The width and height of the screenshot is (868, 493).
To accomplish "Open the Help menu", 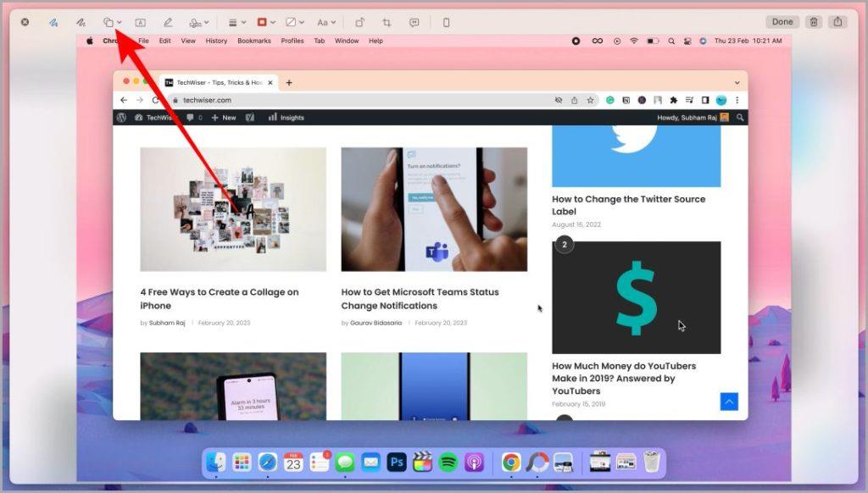I will 376,41.
